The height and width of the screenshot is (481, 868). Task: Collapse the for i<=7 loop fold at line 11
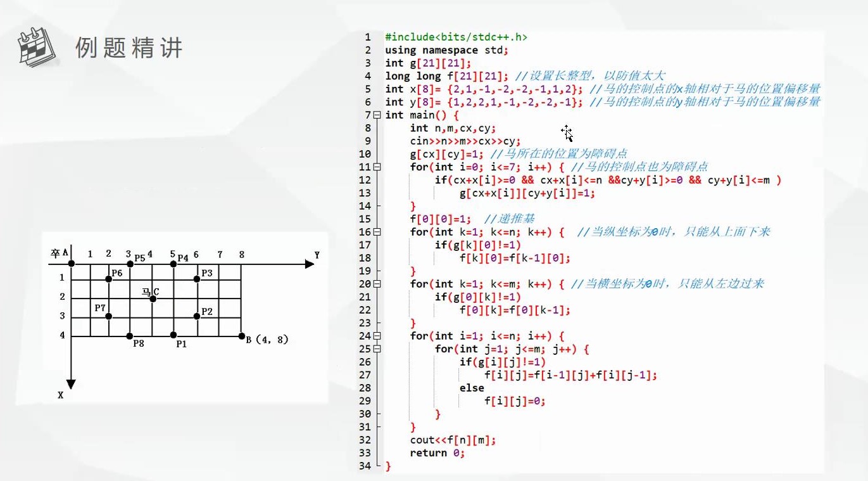pyautogui.click(x=377, y=167)
